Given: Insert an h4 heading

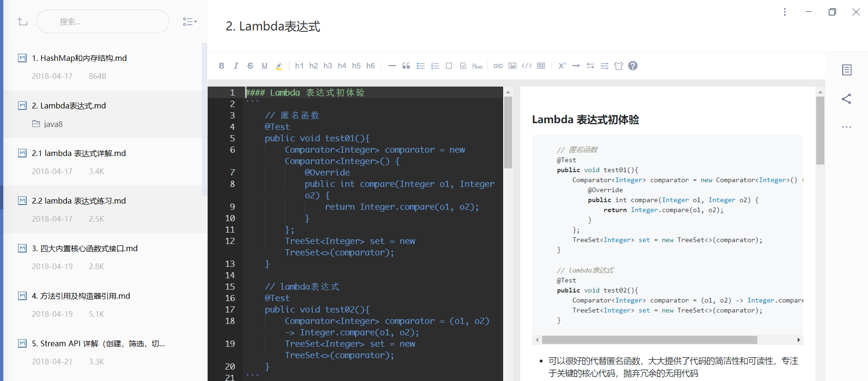Looking at the screenshot, I should tap(342, 66).
